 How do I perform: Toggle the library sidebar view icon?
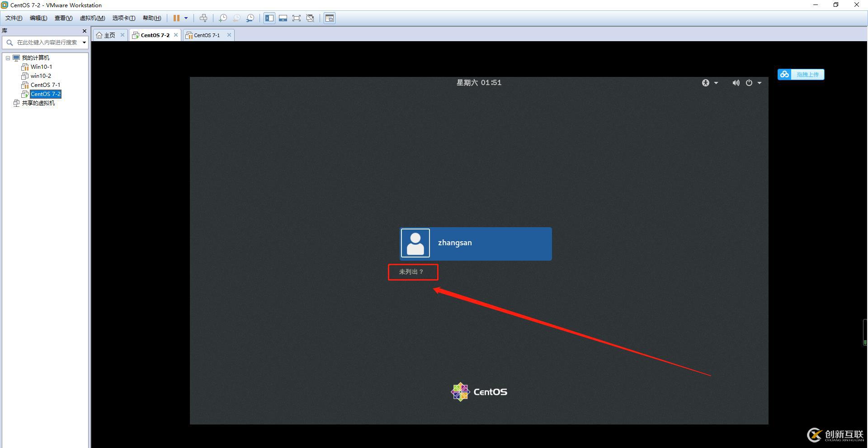point(269,18)
